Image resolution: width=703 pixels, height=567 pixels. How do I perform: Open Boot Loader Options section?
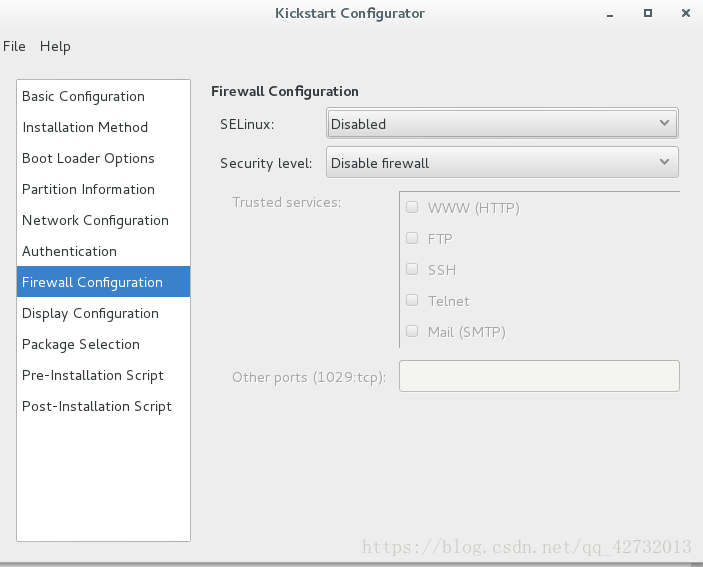[x=104, y=158]
